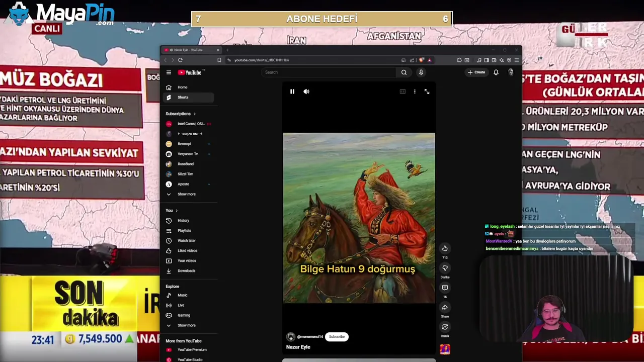Open a new browser tab
The width and height of the screenshot is (644, 362).
click(x=227, y=50)
